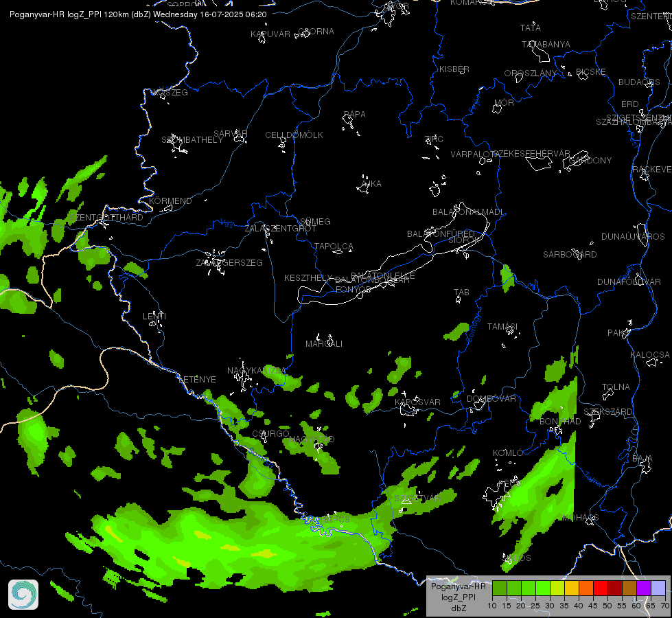The width and height of the screenshot is (672, 618).
Task: Click the KOMLÓ city label
Action: pos(508,453)
